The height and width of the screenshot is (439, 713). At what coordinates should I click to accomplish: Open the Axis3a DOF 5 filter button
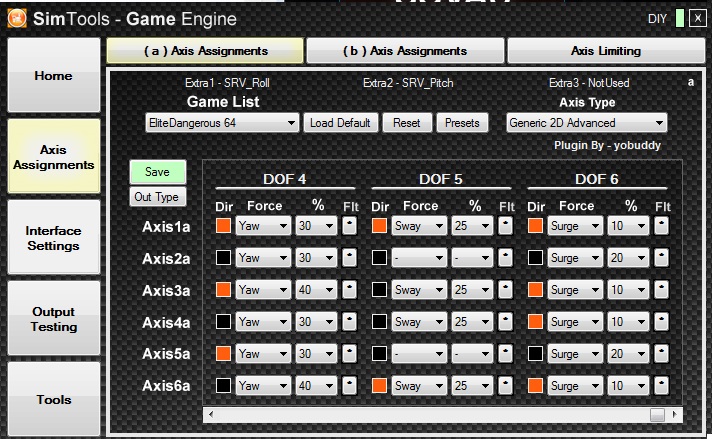pyautogui.click(x=505, y=290)
